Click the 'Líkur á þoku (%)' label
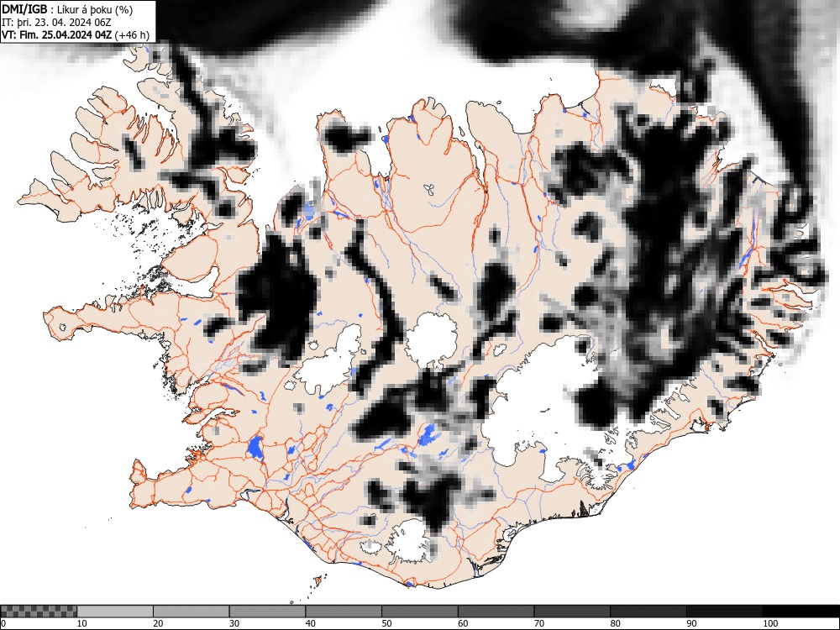840x630 pixels. click(x=96, y=9)
